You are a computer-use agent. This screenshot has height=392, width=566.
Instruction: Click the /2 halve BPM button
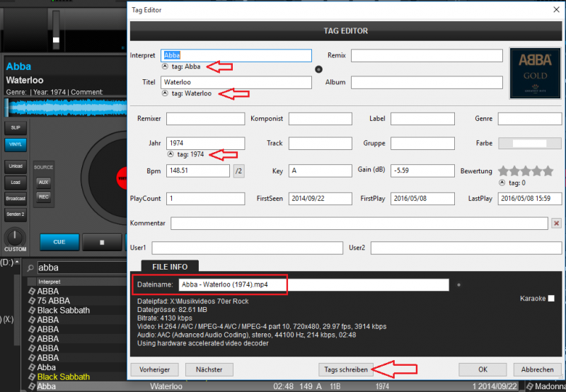click(239, 171)
